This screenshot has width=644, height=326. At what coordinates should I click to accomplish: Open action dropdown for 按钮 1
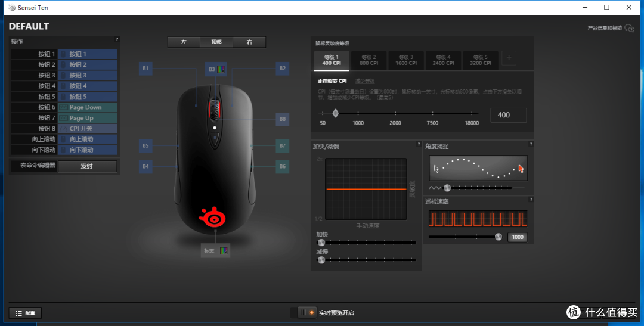(88, 54)
